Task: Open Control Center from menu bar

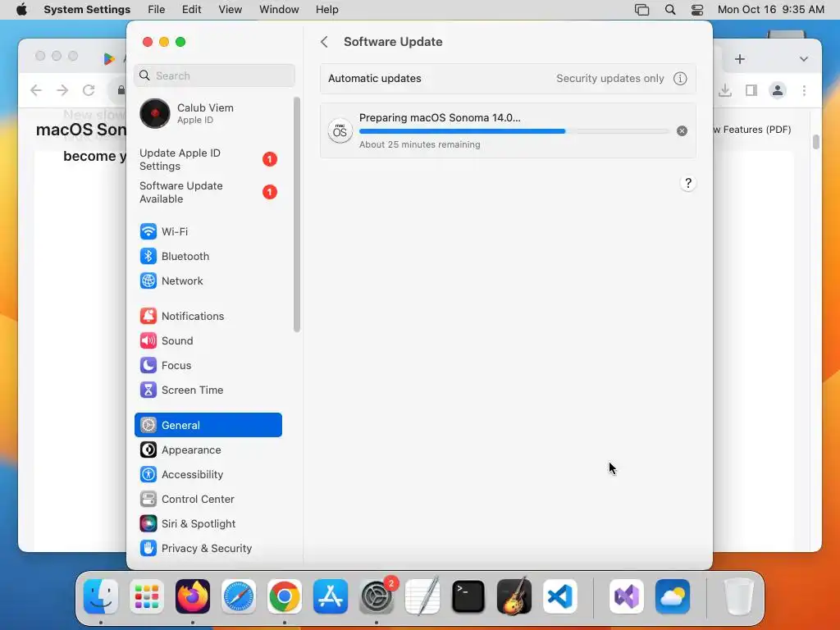Action: click(x=697, y=10)
